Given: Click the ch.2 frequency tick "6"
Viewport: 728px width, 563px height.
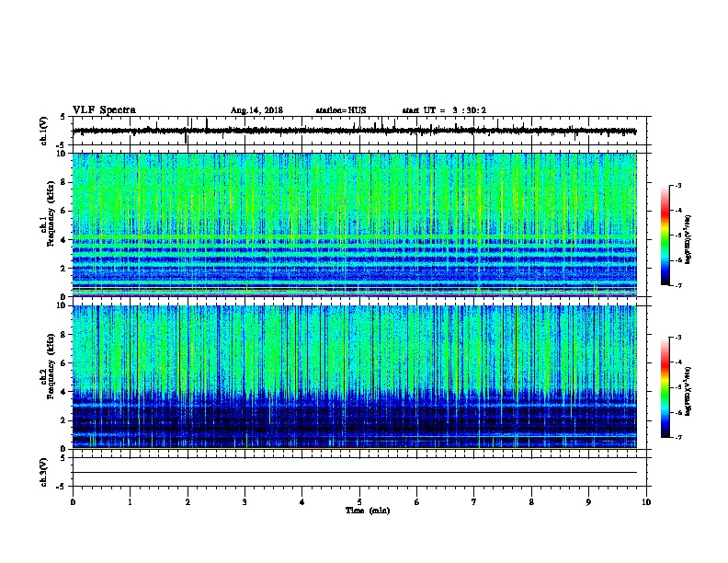Looking at the screenshot, I should coord(63,363).
